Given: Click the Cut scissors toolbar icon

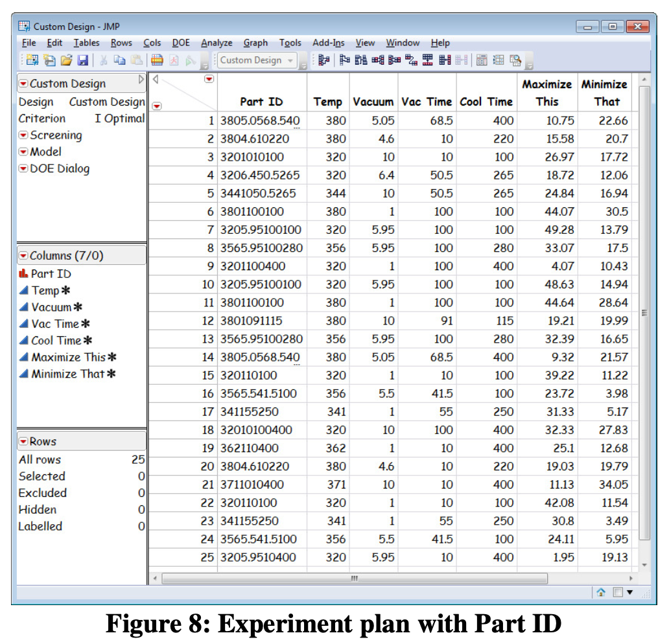Looking at the screenshot, I should point(104,60).
